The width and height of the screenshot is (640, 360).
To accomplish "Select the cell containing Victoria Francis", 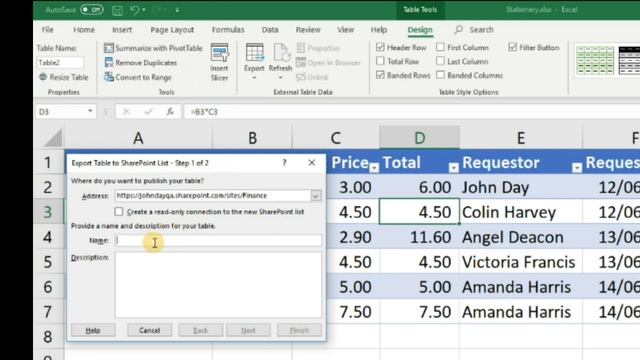I will (x=521, y=262).
